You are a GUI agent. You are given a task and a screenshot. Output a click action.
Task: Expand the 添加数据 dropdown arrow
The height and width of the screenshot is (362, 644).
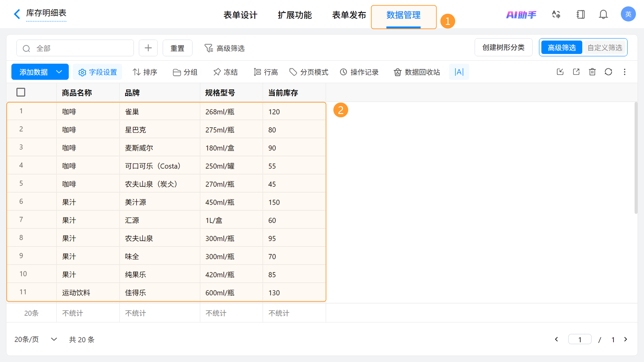coord(59,72)
